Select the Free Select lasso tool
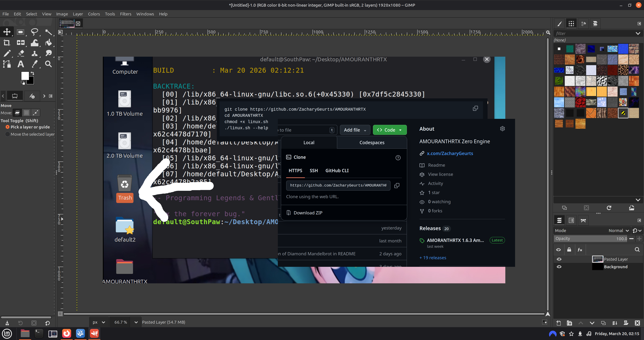This screenshot has width=644, height=340. pyautogui.click(x=34, y=32)
